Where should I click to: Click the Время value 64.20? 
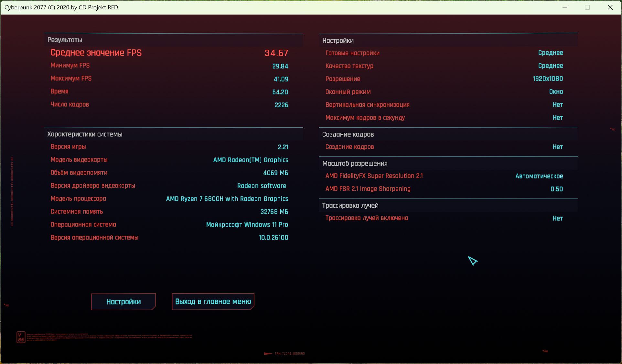coord(280,92)
